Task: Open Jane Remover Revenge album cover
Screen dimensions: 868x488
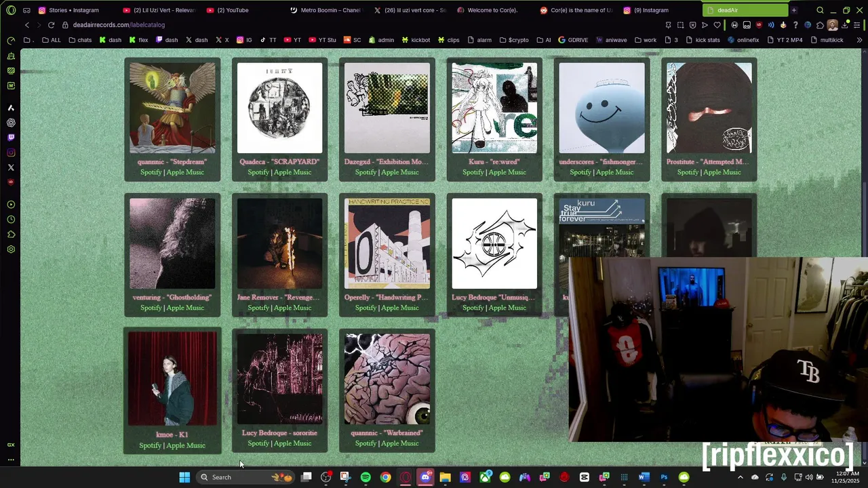Action: (x=279, y=243)
